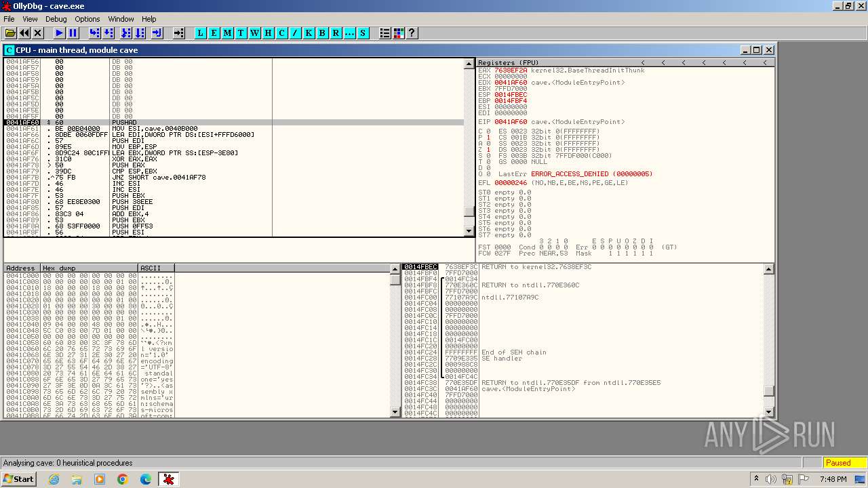
Task: Show Source window (S button)
Action: pyautogui.click(x=363, y=33)
